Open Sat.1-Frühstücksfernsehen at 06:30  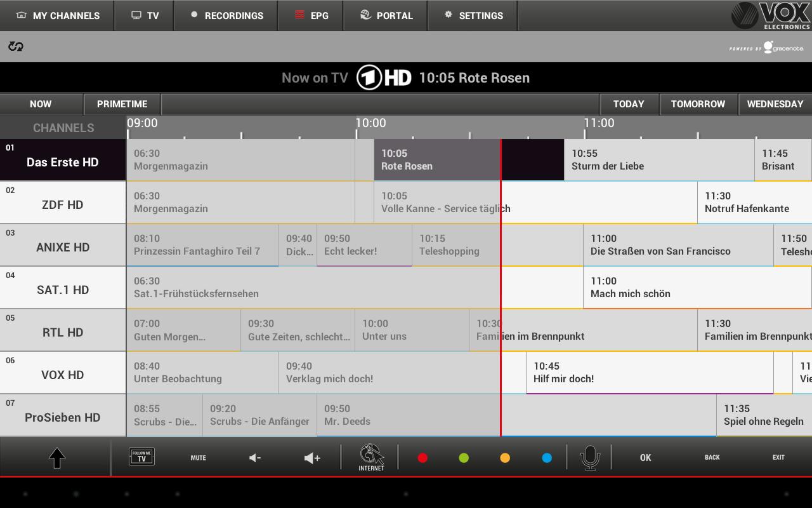[x=355, y=288]
